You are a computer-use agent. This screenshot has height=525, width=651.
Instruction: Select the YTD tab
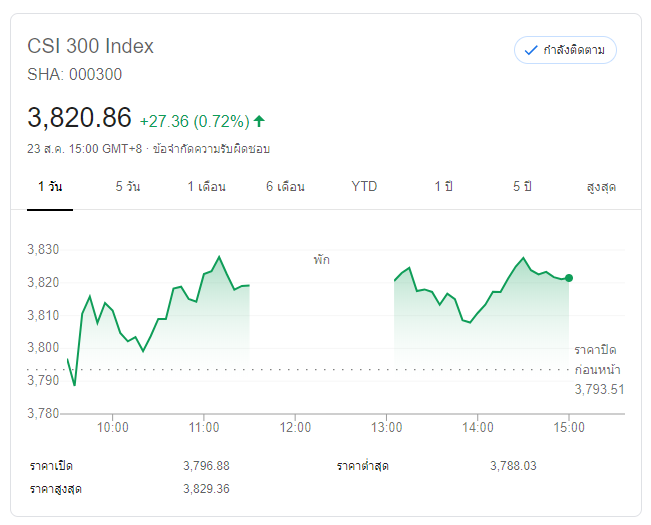point(364,187)
